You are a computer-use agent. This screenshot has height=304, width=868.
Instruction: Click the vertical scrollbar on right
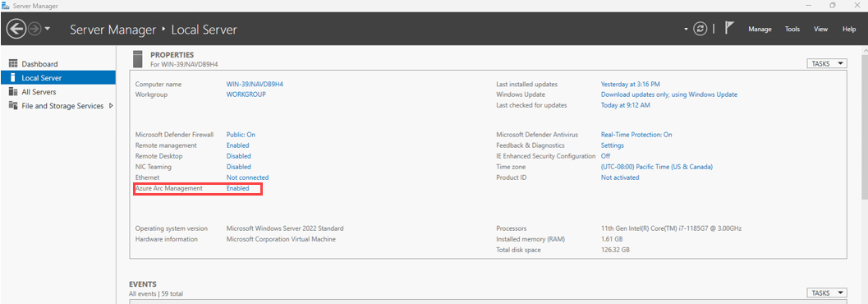[864, 122]
